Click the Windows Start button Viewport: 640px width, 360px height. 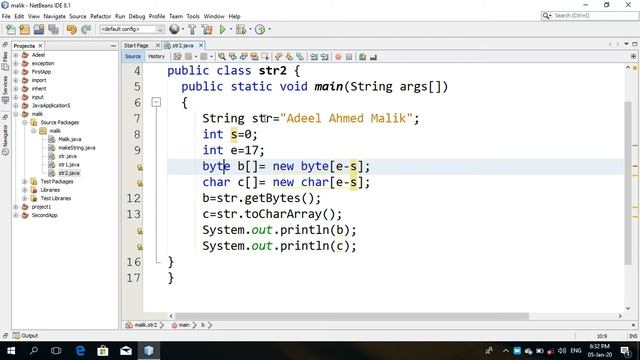click(11, 351)
